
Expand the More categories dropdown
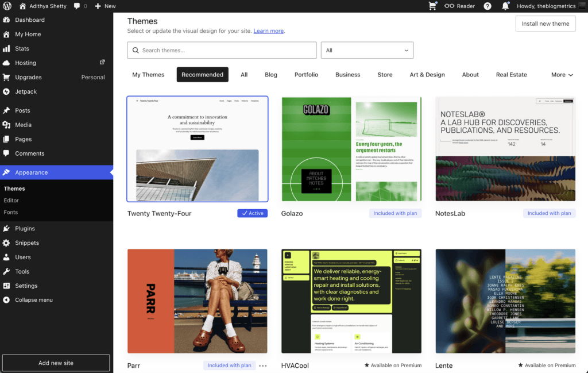click(562, 75)
